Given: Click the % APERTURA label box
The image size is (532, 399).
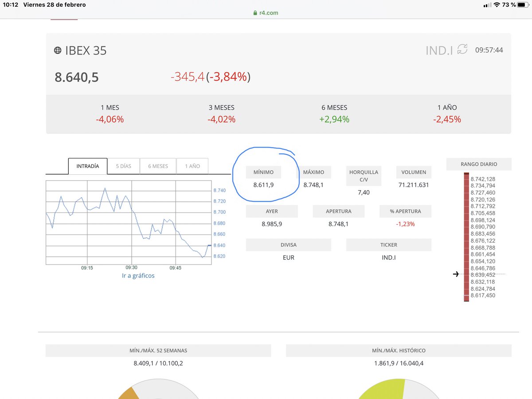Looking at the screenshot, I should (x=405, y=211).
